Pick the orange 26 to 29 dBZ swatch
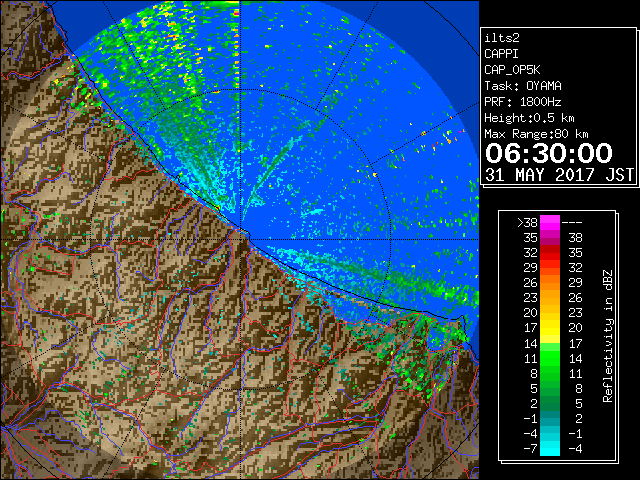Image resolution: width=640 pixels, height=480 pixels. [x=550, y=283]
